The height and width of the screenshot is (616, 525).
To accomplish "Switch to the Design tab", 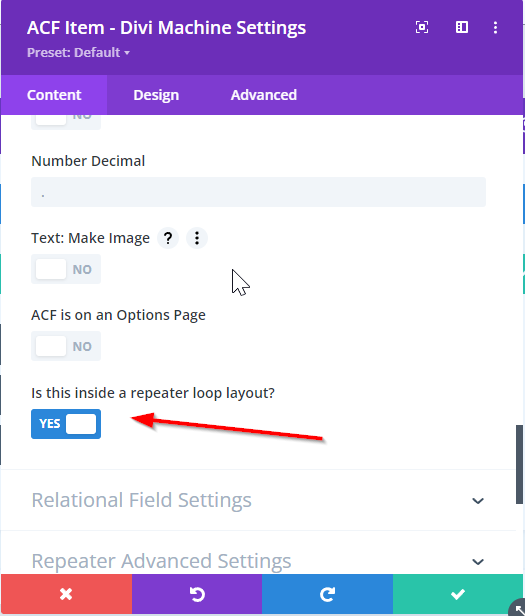I will point(156,95).
